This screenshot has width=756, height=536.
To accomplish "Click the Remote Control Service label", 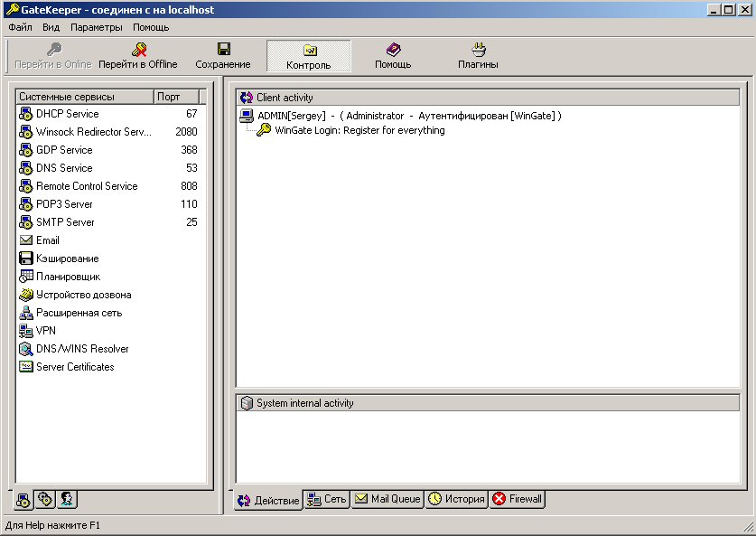I will 87,186.
